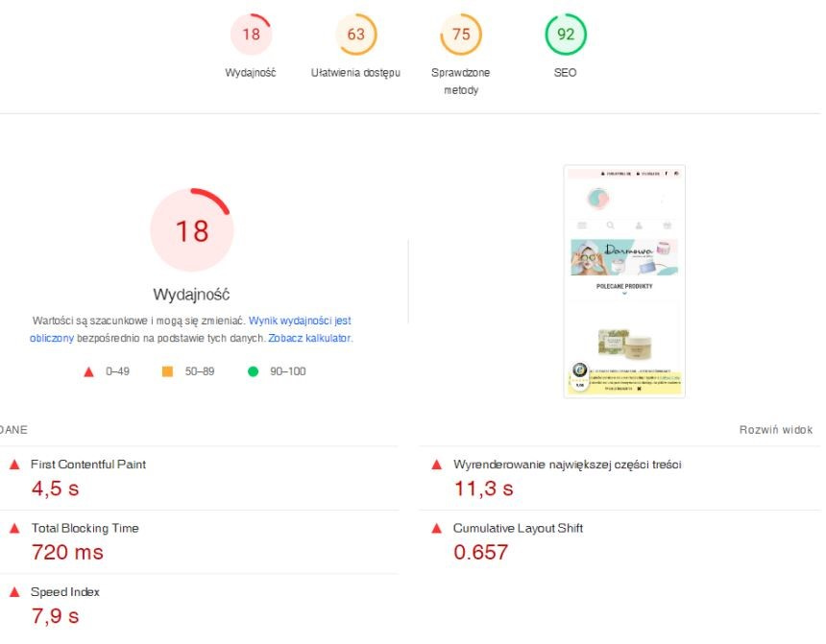Click red triangle beside Total Blocking Time
This screenshot has height=644, width=826.
click(14, 529)
